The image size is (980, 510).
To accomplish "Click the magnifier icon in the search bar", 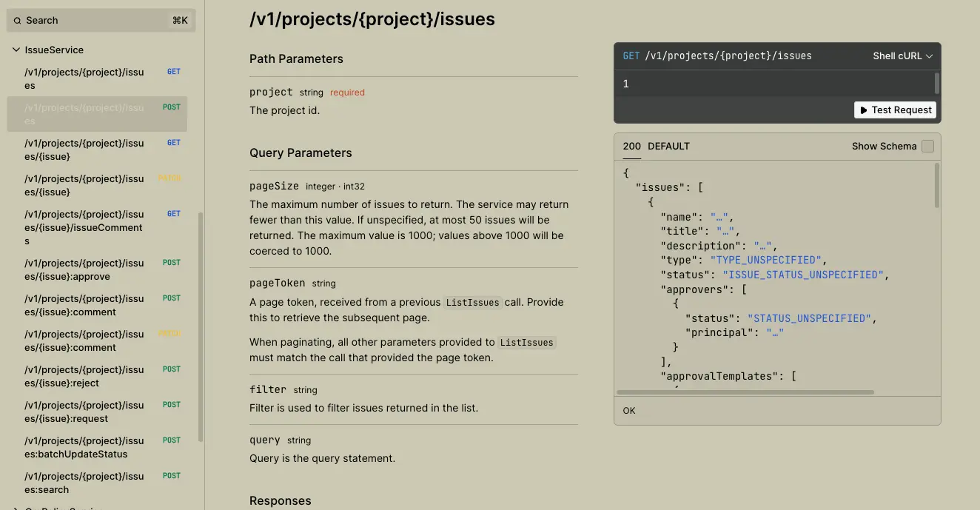I will pos(17,20).
